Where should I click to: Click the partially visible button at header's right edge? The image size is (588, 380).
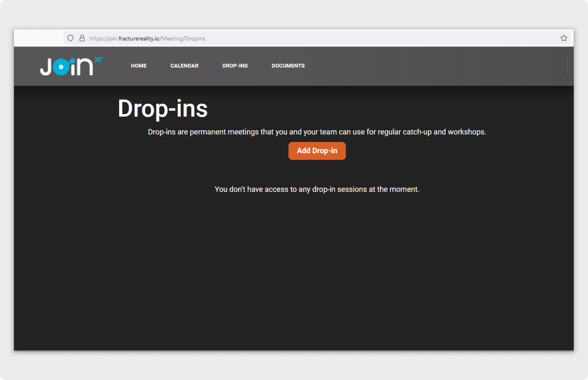[570, 66]
